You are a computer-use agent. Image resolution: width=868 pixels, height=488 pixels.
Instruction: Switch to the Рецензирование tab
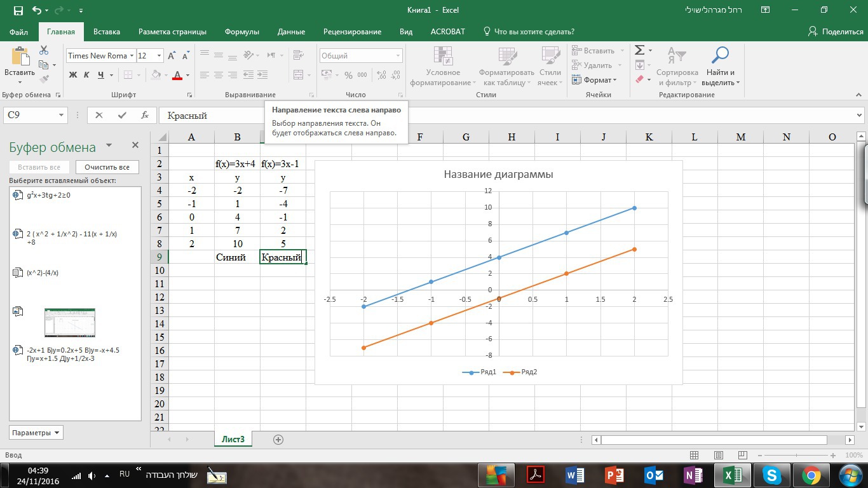point(352,32)
